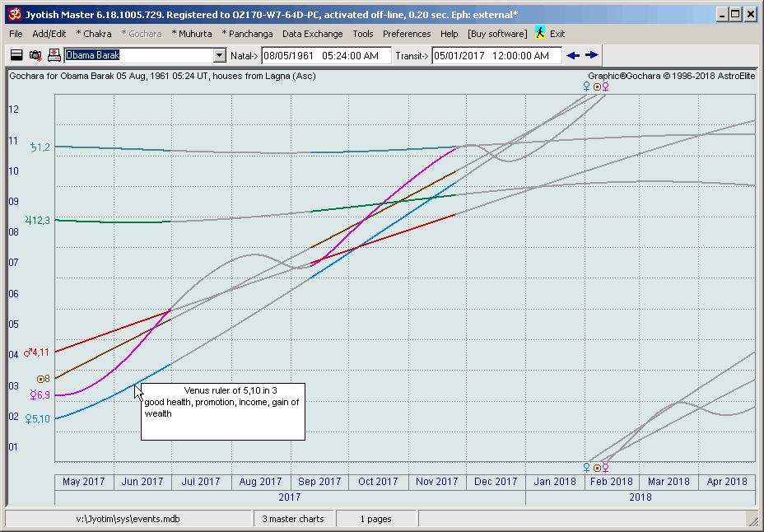Open the Data Exchange menu

pyautogui.click(x=312, y=34)
